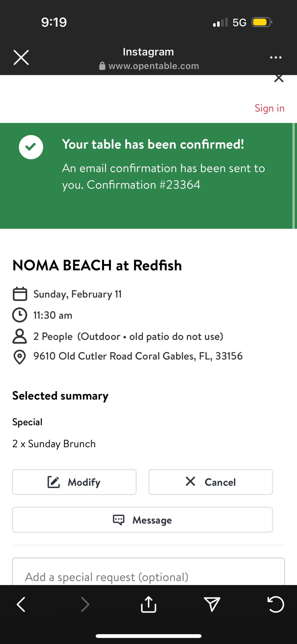
Task: Focus the special request text field
Action: [148, 576]
